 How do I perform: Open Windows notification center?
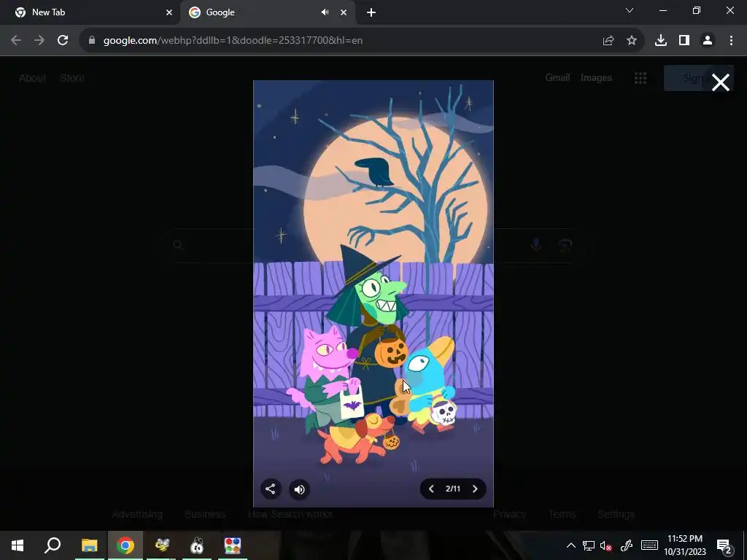click(724, 545)
